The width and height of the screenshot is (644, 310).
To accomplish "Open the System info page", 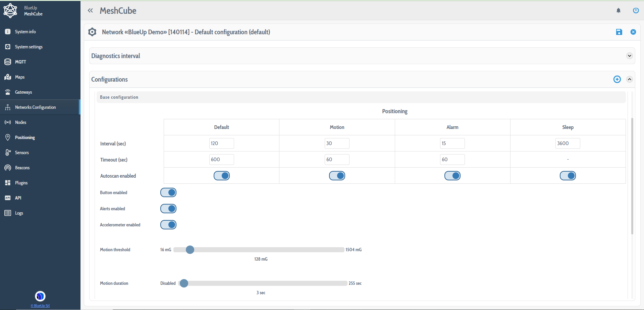I will tap(25, 32).
